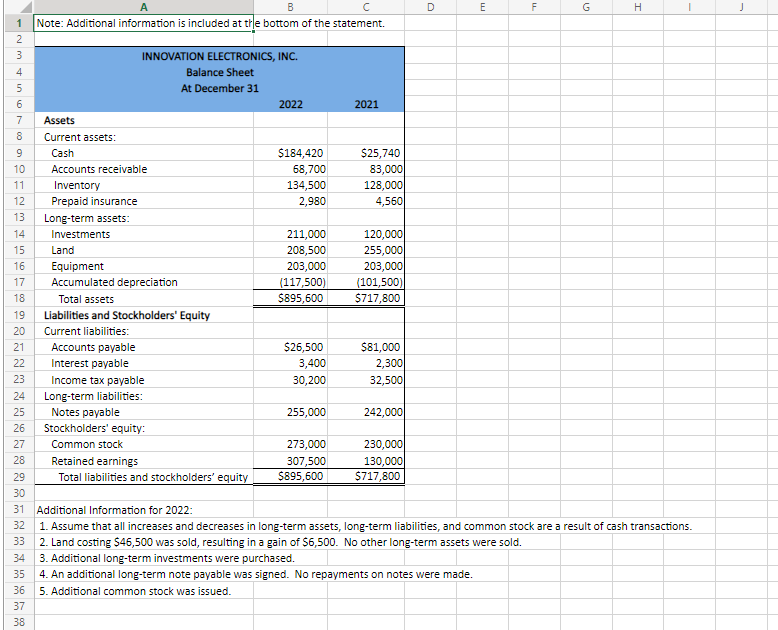The image size is (778, 630).
Task: Click the note about land costing $46,500
Action: (280, 542)
